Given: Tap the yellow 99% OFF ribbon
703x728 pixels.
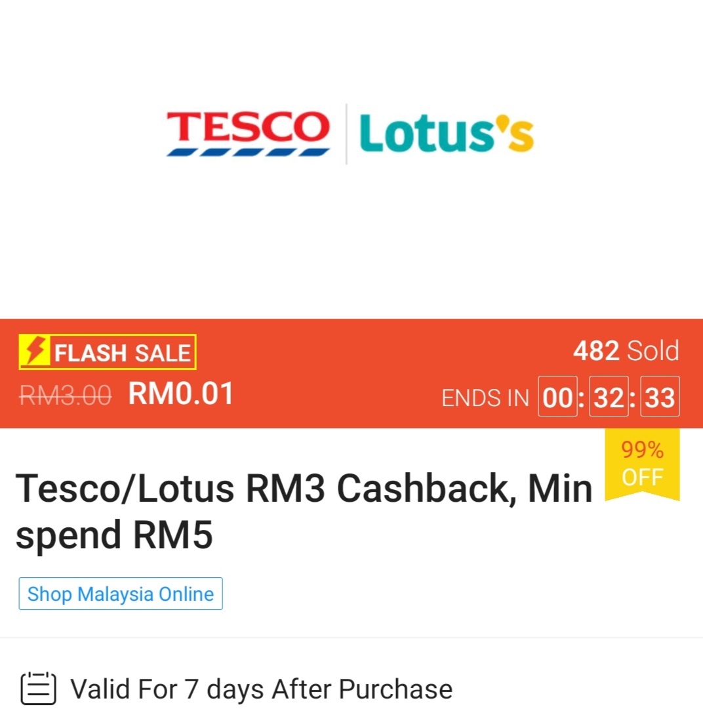Looking at the screenshot, I should (x=642, y=464).
